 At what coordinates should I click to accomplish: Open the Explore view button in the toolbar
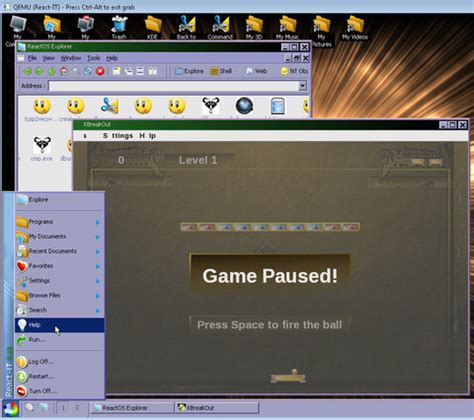click(189, 71)
